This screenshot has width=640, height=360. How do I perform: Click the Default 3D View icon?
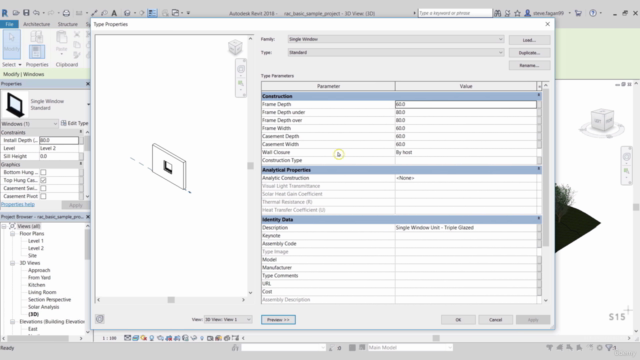[x=127, y=13]
